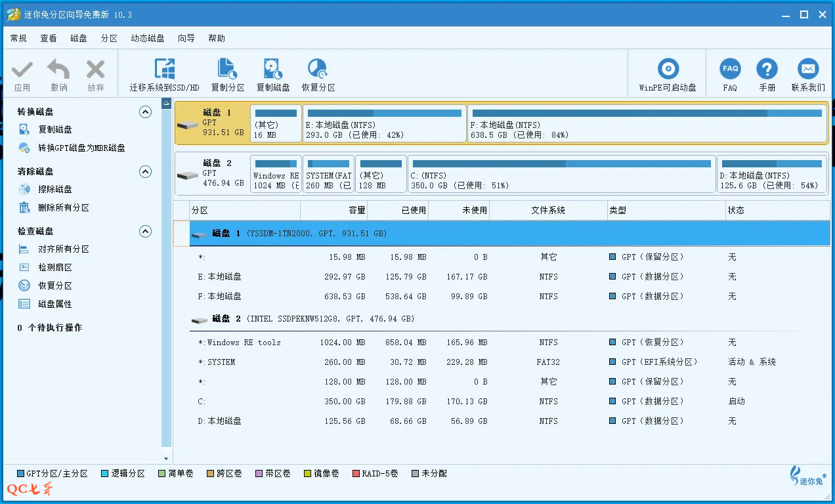Click 检测扇区 in the sidebar
The width and height of the screenshot is (835, 504).
click(55, 268)
